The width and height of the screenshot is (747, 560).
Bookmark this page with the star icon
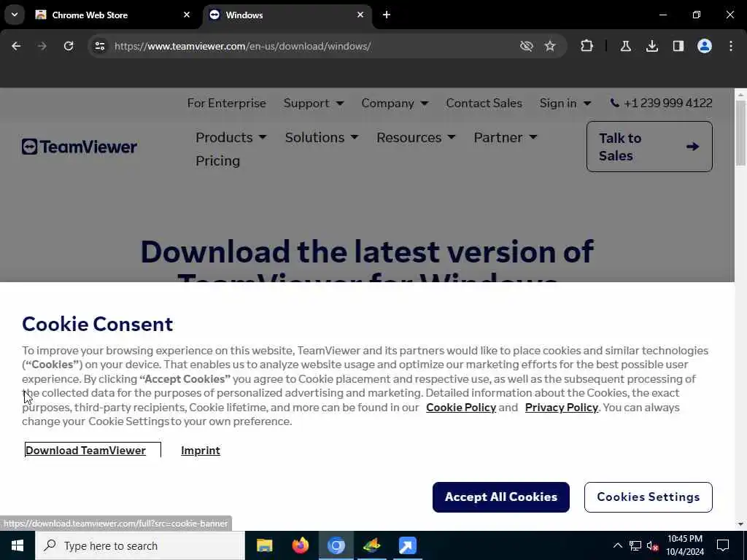(x=550, y=46)
